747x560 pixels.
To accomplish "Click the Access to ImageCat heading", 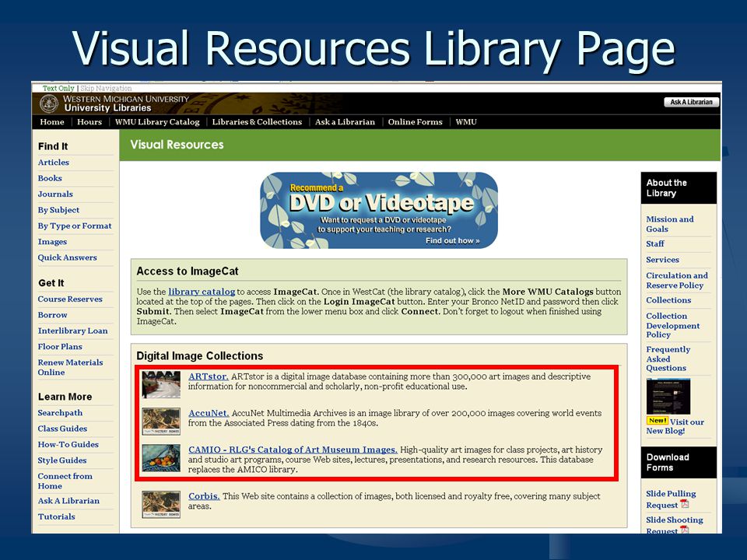I will tap(188, 271).
